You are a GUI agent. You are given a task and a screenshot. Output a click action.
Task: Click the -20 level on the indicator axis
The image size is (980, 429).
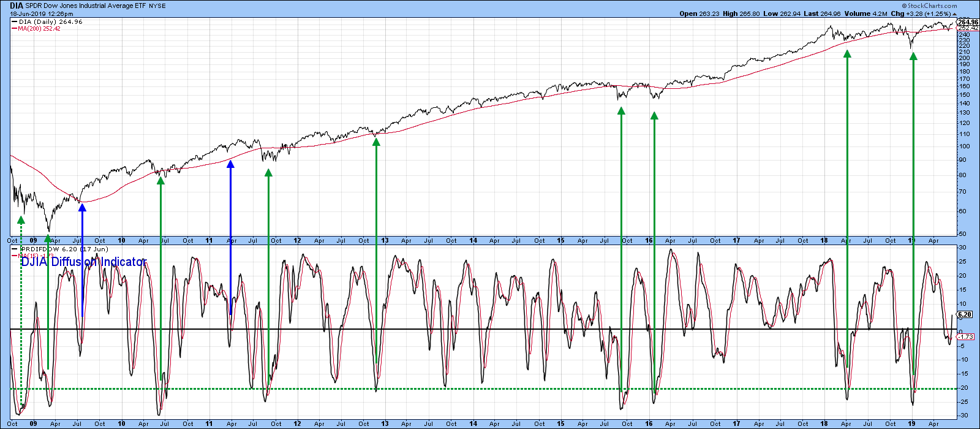(x=963, y=388)
